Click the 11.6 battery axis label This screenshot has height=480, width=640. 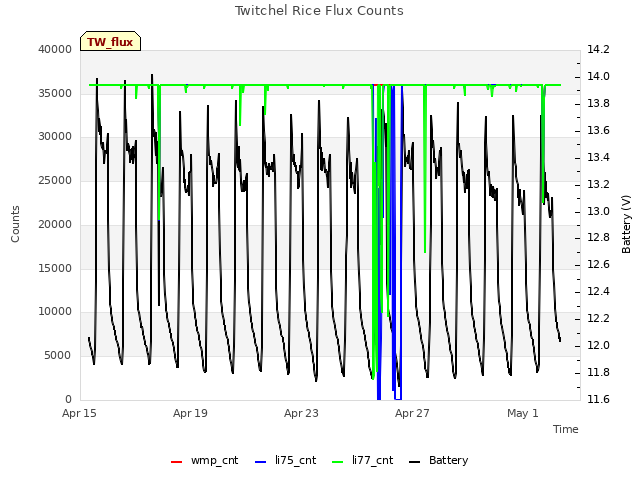pos(598,399)
